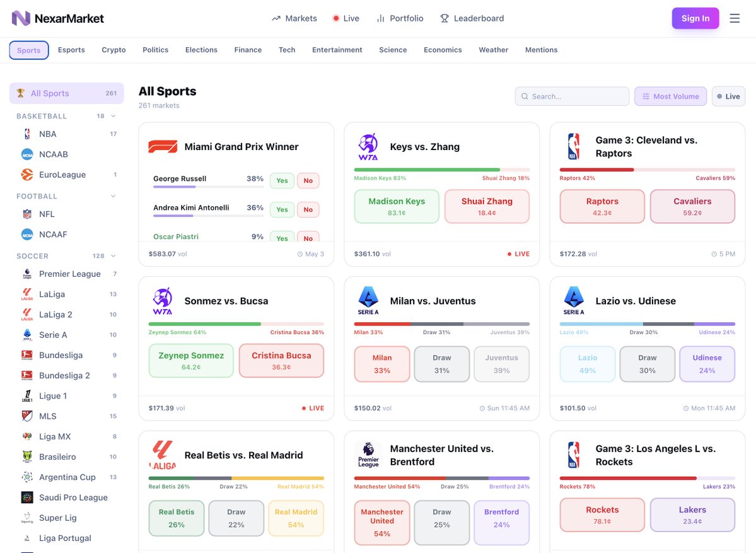Click the Keys vs. Zhang probability bar
Viewport: 756px width, 553px height.
(x=441, y=170)
